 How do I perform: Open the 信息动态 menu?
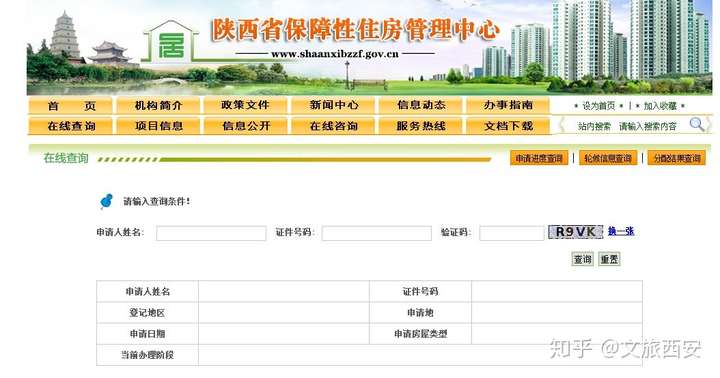pyautogui.click(x=421, y=106)
